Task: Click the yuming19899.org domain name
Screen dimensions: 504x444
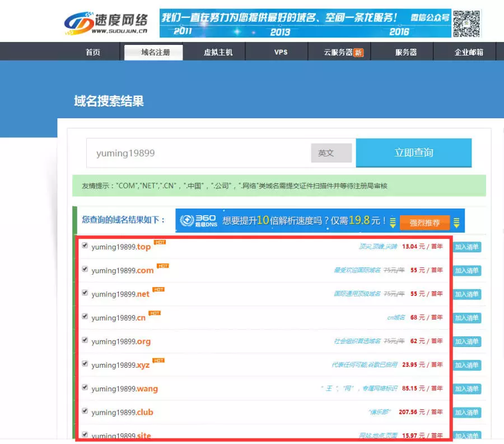Action: point(121,341)
